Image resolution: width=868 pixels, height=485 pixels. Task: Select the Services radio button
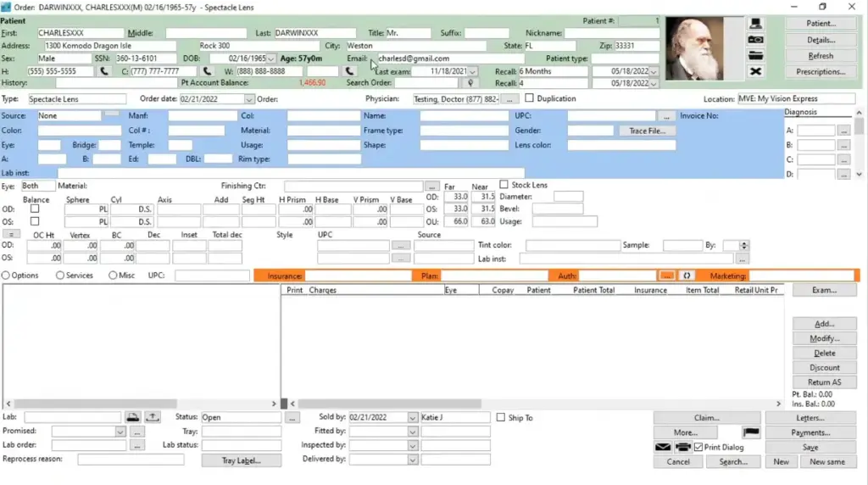click(x=60, y=276)
